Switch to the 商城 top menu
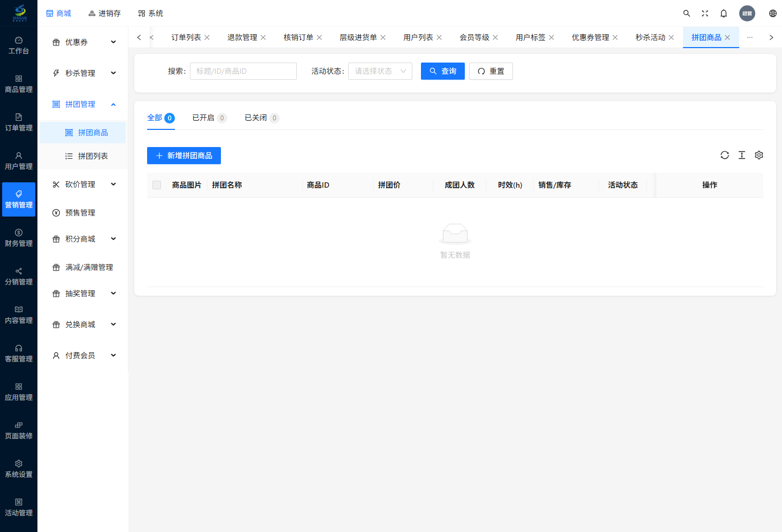The image size is (782, 532). coord(59,13)
